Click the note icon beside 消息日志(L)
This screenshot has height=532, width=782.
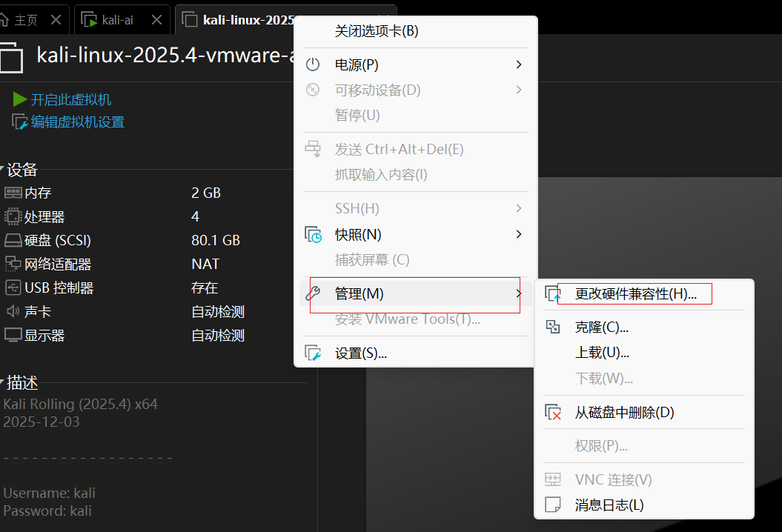pos(553,505)
